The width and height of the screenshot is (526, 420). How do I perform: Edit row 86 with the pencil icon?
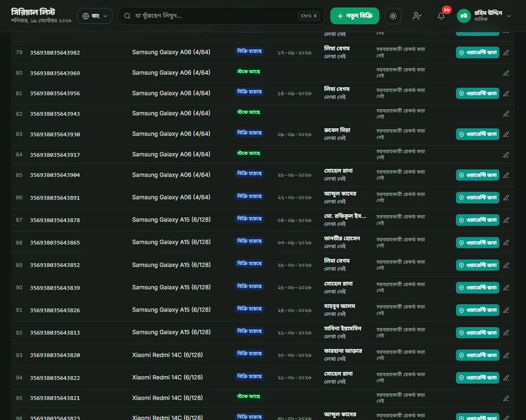pyautogui.click(x=506, y=198)
